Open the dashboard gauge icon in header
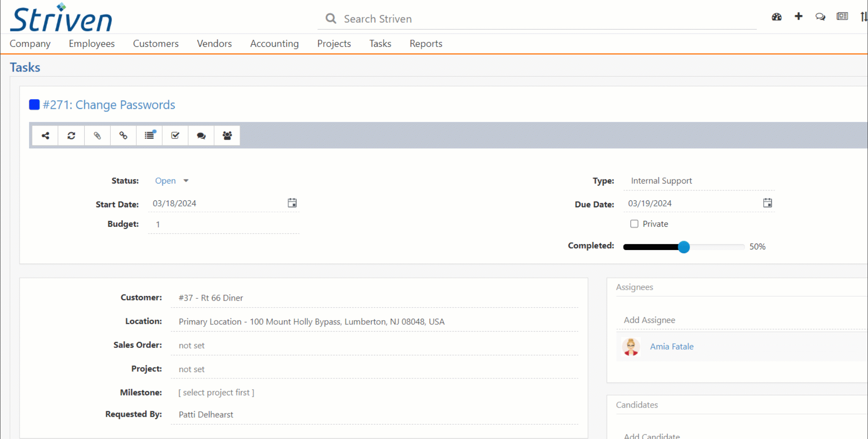The height and width of the screenshot is (439, 868). (x=776, y=17)
